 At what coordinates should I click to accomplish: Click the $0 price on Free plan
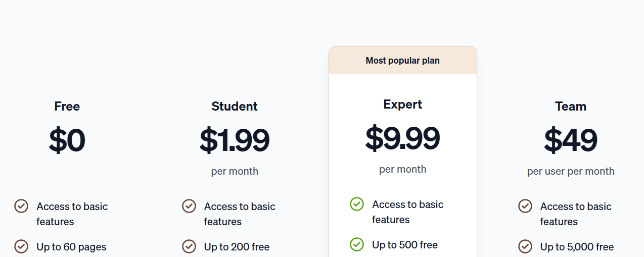(x=67, y=140)
